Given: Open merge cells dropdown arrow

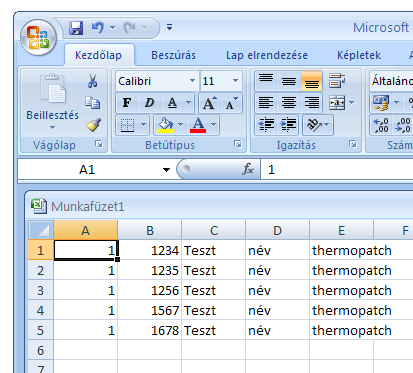Looking at the screenshot, I should pos(352,103).
